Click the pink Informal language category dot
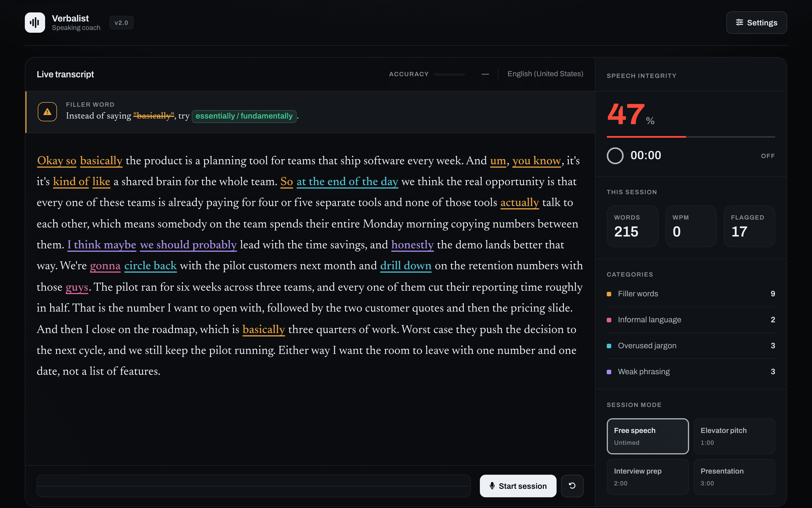The width and height of the screenshot is (812, 508). (609, 320)
